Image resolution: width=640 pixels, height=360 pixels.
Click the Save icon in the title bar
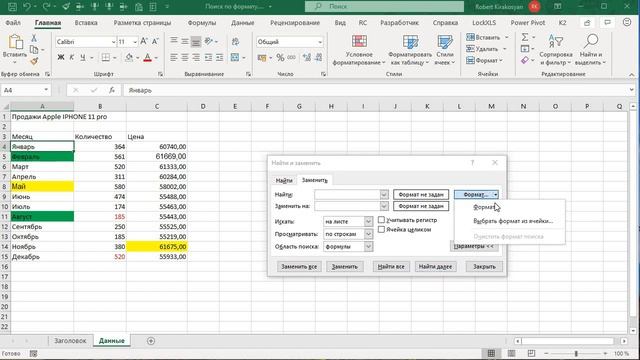point(12,7)
